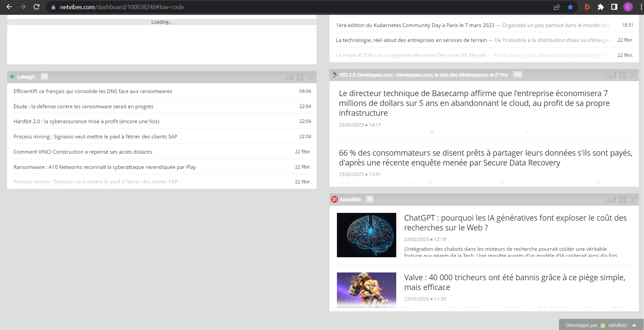This screenshot has height=330, width=644.
Task: Open the '66 % des consommateurs' Secure Data Recovery article
Action: 485,158
